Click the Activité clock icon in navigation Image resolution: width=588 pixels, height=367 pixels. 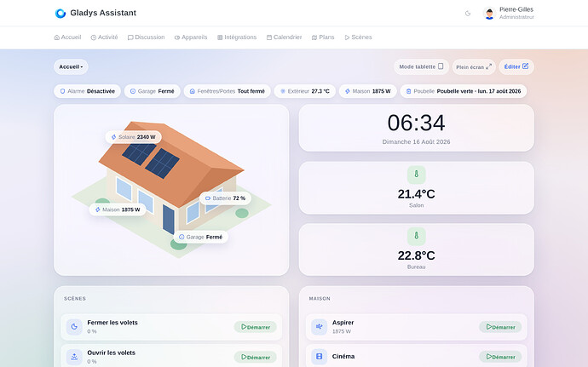click(x=94, y=37)
